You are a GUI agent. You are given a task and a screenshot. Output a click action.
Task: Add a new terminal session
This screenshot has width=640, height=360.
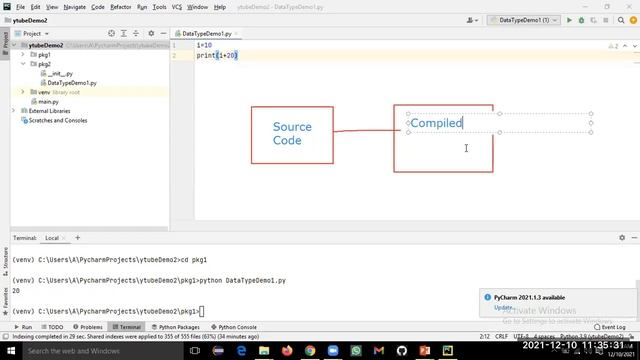point(78,238)
